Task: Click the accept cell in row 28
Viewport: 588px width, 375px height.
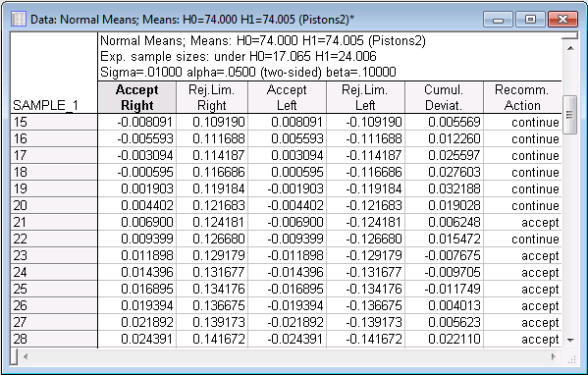Action: tap(522, 339)
